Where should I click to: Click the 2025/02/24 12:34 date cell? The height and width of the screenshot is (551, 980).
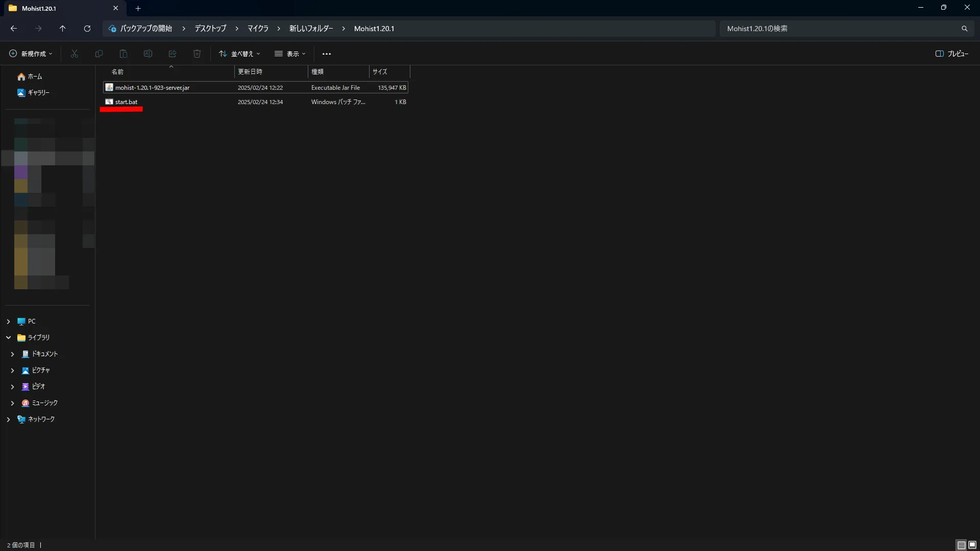260,102
